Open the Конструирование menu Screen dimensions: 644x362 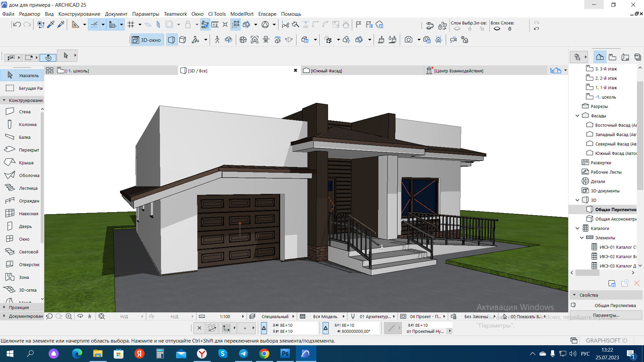coord(79,14)
